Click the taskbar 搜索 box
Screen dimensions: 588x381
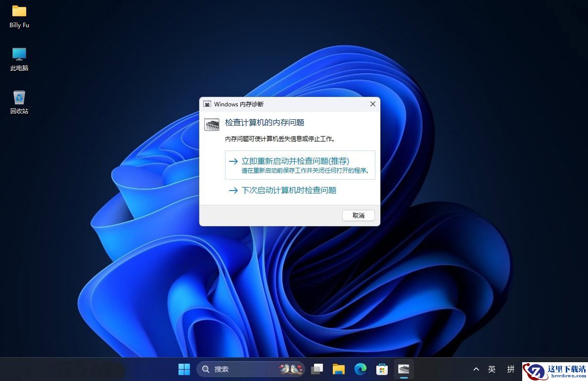pyautogui.click(x=251, y=369)
